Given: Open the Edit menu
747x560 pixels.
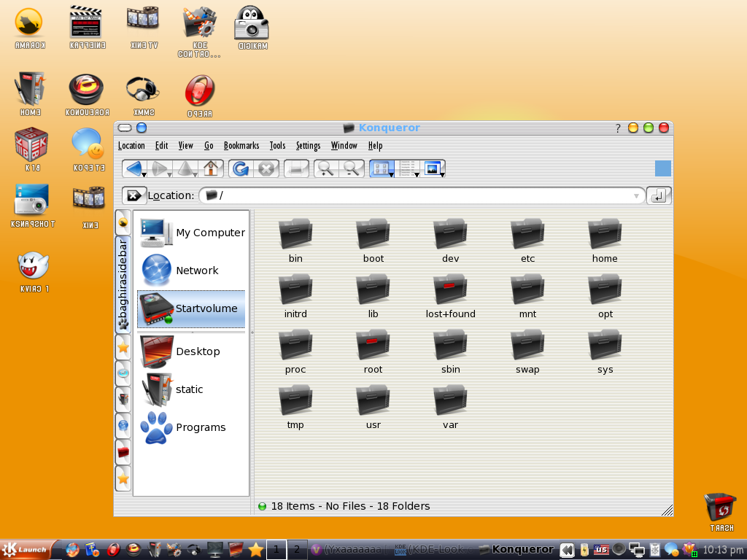Looking at the screenshot, I should coord(161,146).
